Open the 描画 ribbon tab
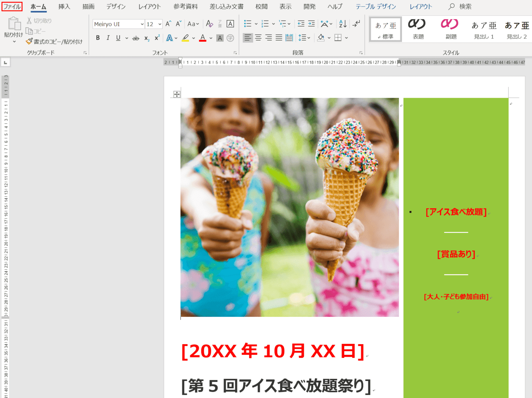The image size is (532, 398). [x=88, y=7]
